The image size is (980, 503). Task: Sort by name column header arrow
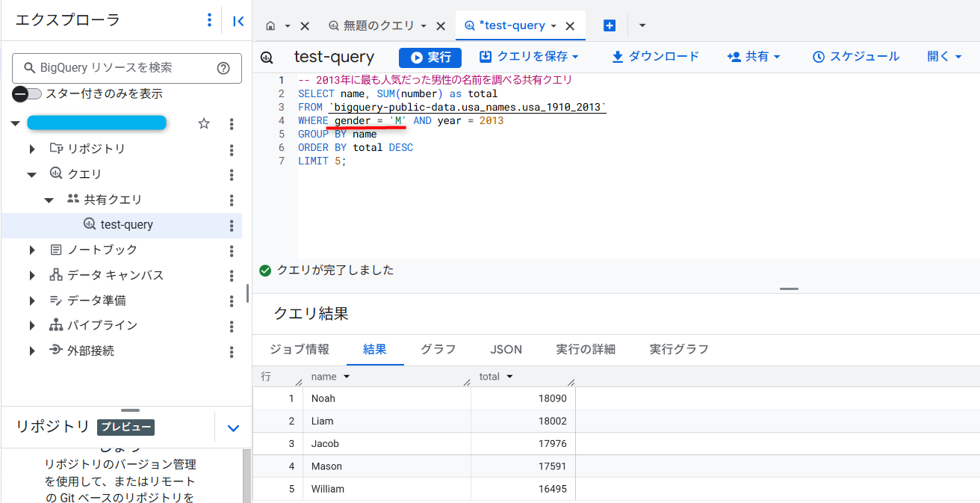pos(347,377)
